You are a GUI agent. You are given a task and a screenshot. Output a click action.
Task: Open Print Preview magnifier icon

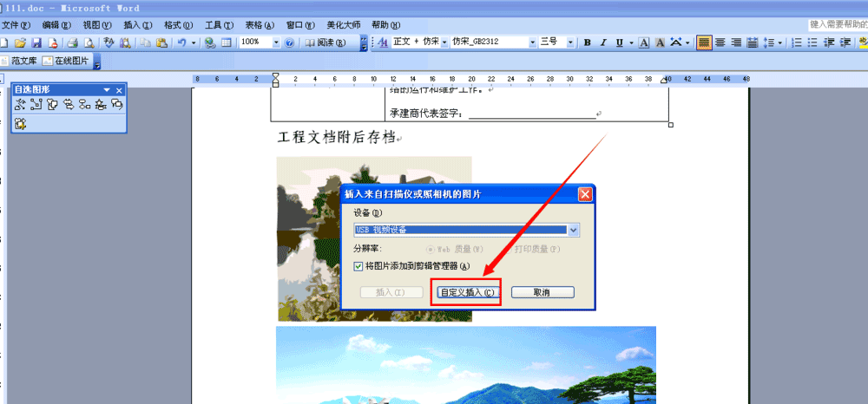(89, 42)
